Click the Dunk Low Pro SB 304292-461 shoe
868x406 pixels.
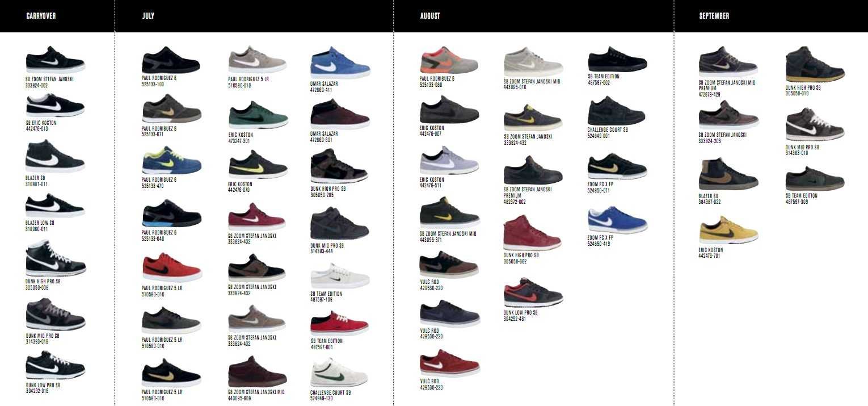533,292
